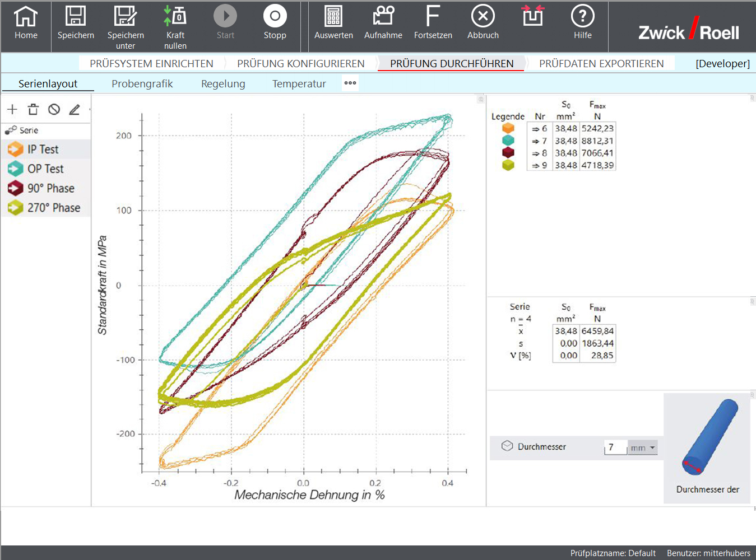
Task: Click the Auswerten calculator icon
Action: (x=333, y=17)
